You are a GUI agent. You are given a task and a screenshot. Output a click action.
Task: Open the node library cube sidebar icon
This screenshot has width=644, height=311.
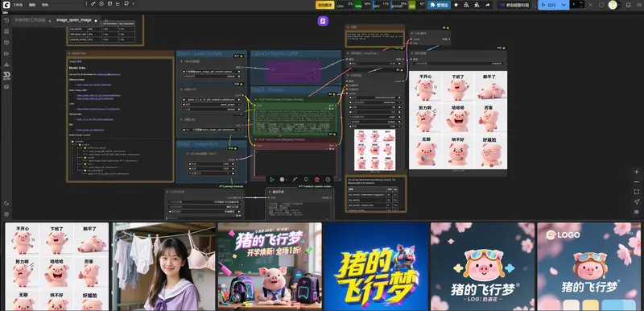(6, 43)
